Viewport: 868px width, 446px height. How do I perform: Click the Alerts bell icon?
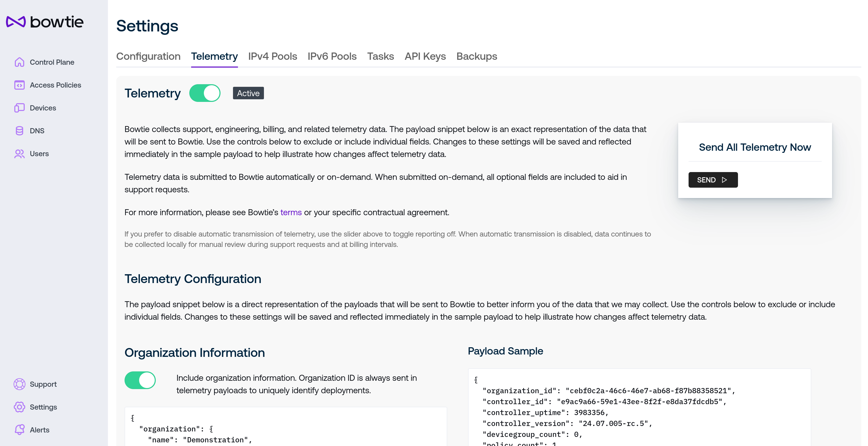pyautogui.click(x=20, y=430)
